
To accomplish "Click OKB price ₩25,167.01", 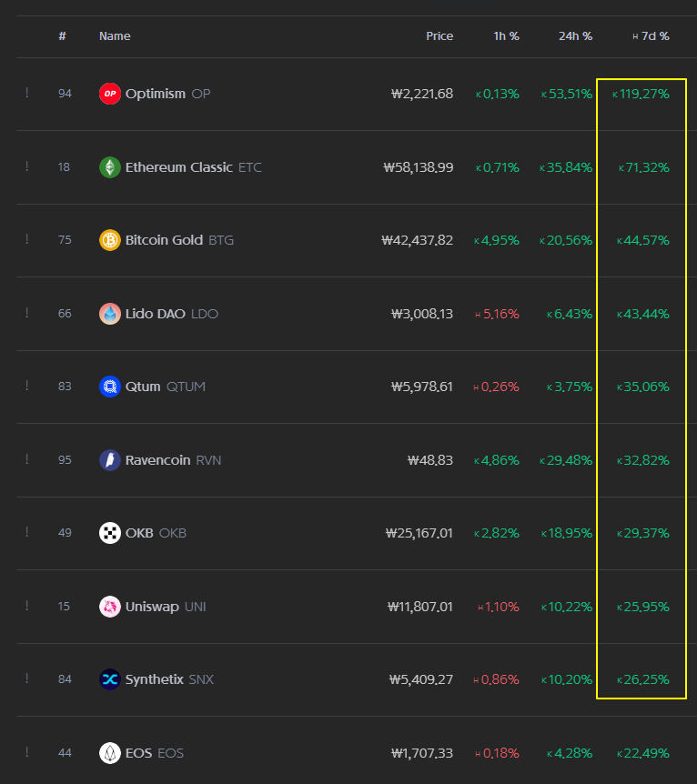I will point(419,533).
